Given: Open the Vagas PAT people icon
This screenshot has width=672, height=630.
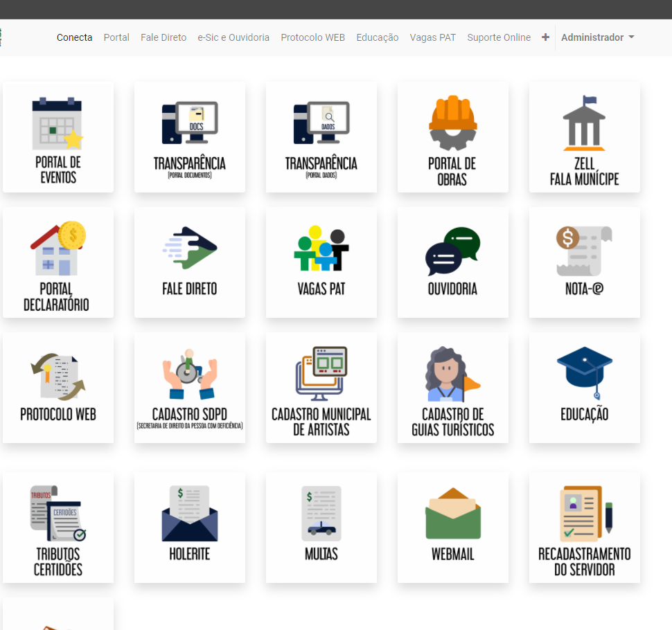Looking at the screenshot, I should pyautogui.click(x=321, y=248).
